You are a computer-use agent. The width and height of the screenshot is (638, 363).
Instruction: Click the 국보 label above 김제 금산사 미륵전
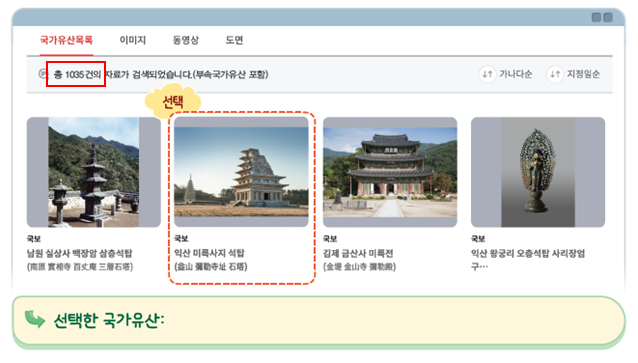(x=330, y=239)
